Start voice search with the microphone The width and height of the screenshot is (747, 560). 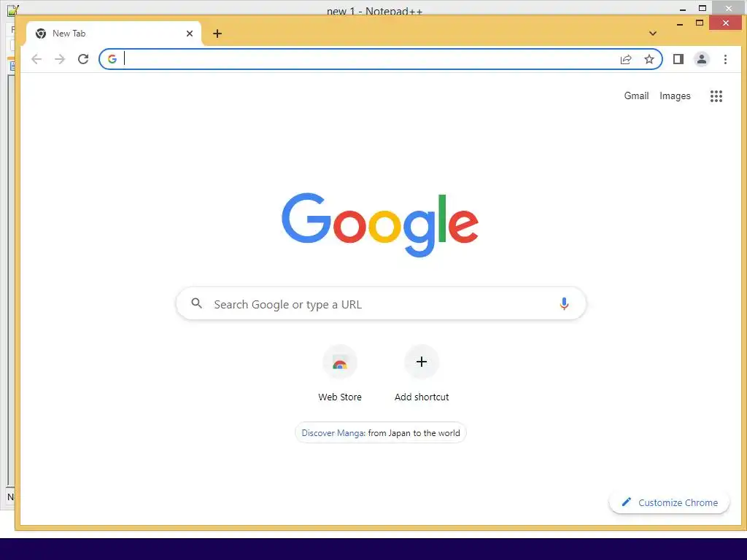pyautogui.click(x=564, y=303)
